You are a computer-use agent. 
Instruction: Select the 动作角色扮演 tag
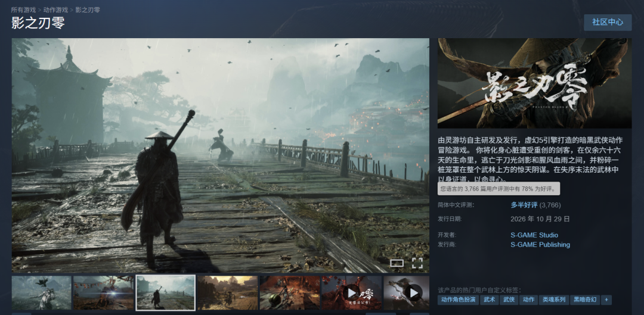click(458, 300)
